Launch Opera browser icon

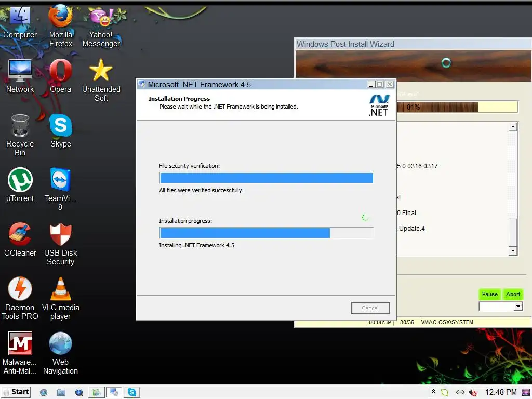coord(60,77)
